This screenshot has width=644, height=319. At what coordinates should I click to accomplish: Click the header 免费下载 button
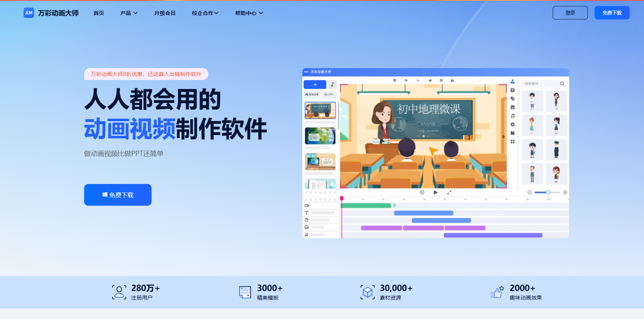pos(612,13)
